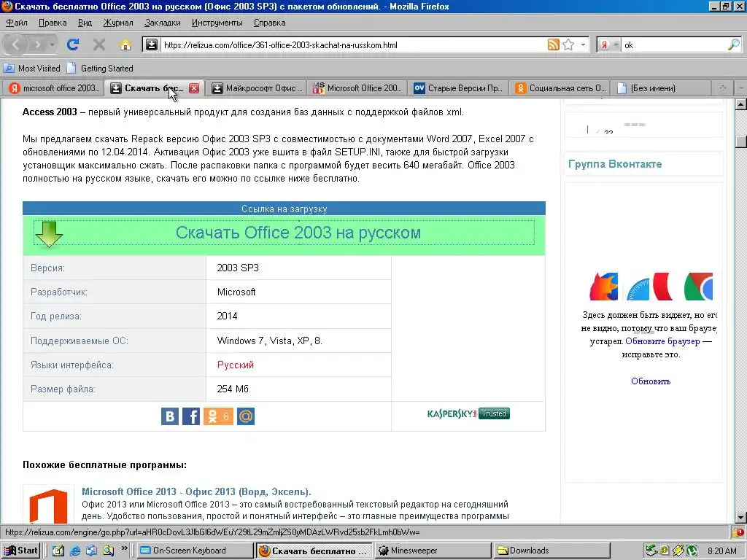Click the Обновите браузер link
Image resolution: width=747 pixels, height=560 pixels.
pos(662,341)
